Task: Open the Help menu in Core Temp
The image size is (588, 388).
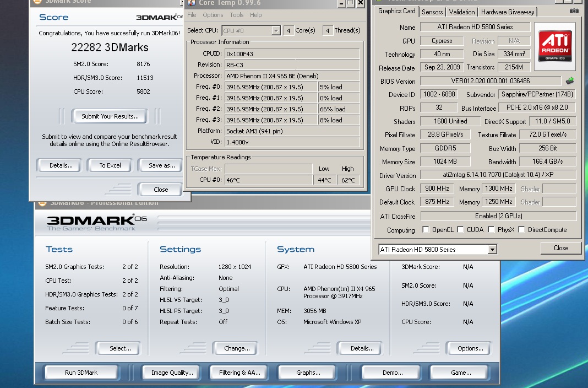Action: coord(256,15)
